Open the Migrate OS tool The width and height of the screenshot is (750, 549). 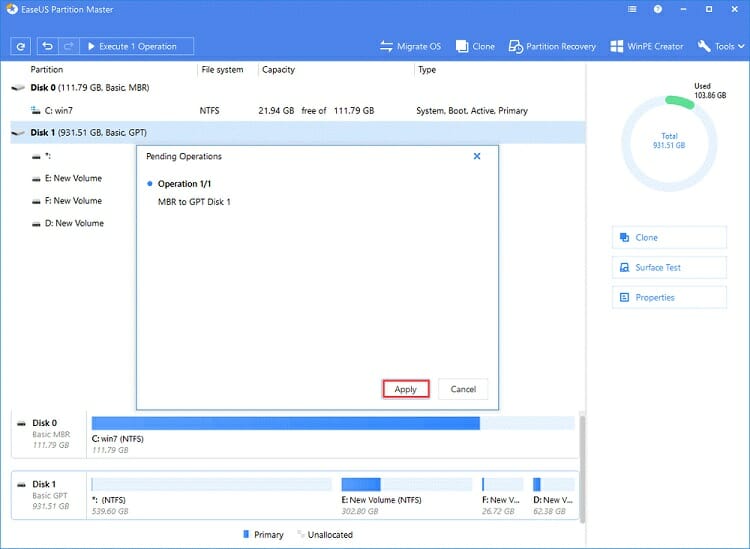[411, 46]
